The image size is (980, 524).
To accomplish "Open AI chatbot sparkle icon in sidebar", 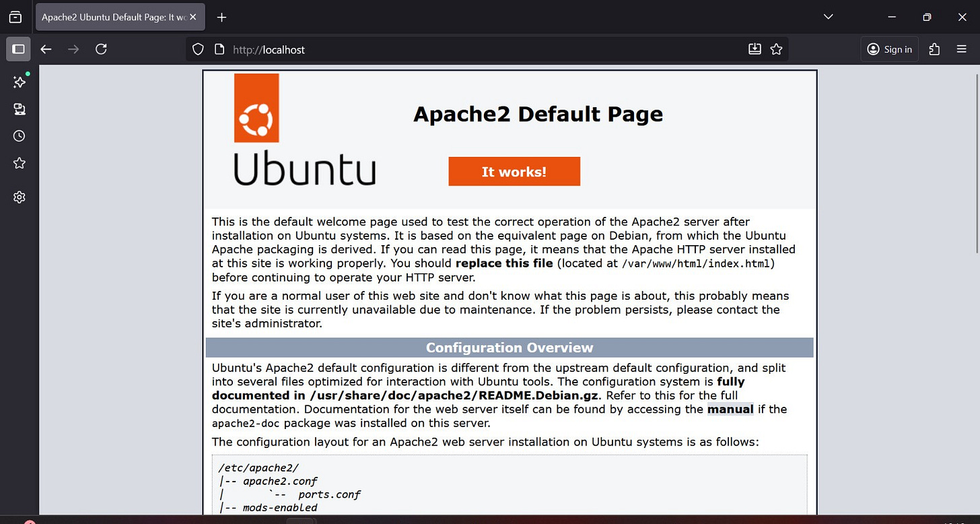I will pyautogui.click(x=20, y=81).
